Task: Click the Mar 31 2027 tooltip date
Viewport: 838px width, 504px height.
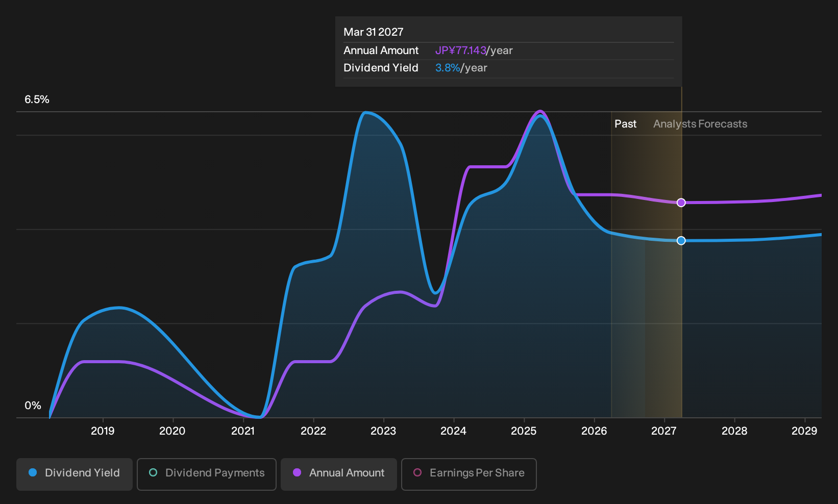Action: (374, 32)
